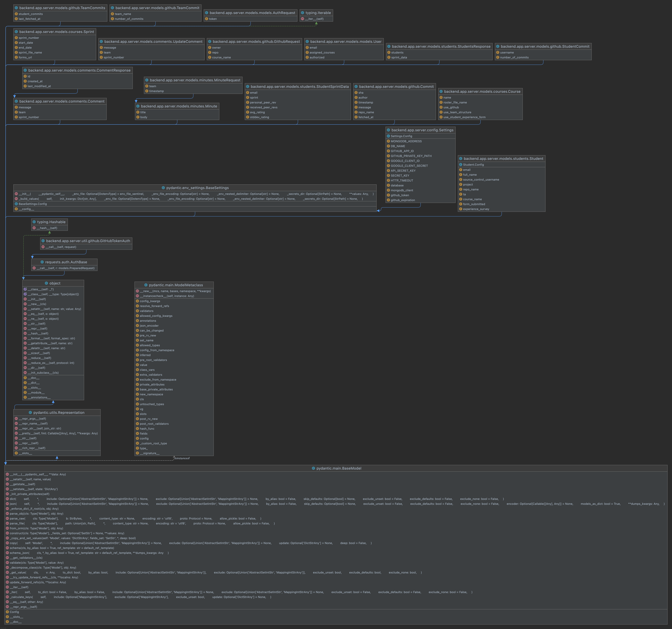Select stddev_rating field in StudentSprintData
672x629 pixels.
[260, 117]
